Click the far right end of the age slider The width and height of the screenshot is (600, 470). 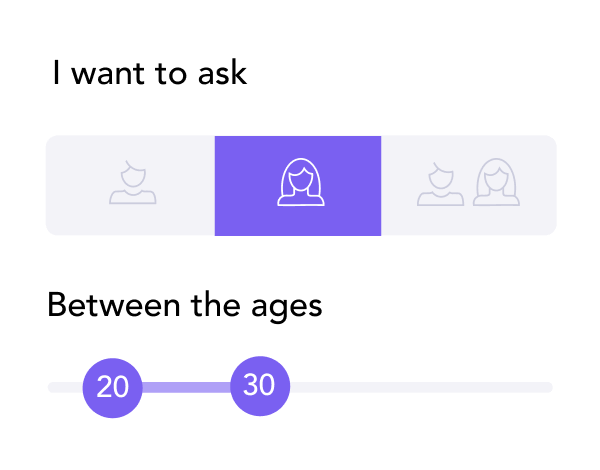click(x=546, y=387)
